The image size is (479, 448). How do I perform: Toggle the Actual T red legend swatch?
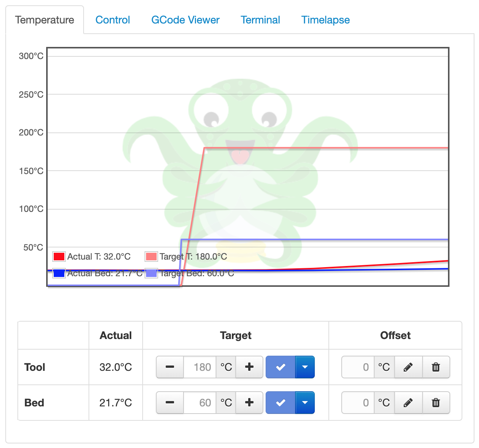[x=59, y=257]
